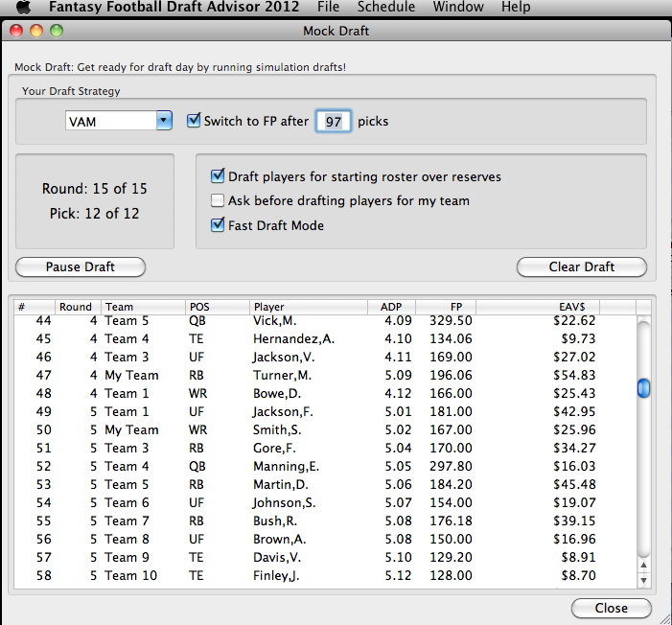This screenshot has width=672, height=625.
Task: Sort by the ADP column header
Action: click(x=391, y=307)
